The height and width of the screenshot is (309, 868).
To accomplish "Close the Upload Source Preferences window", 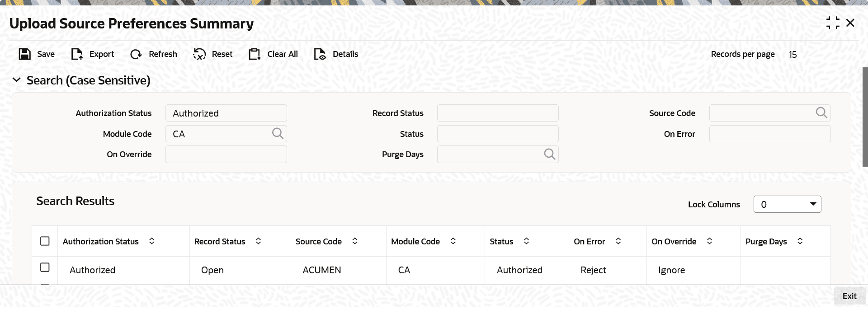I will [850, 23].
